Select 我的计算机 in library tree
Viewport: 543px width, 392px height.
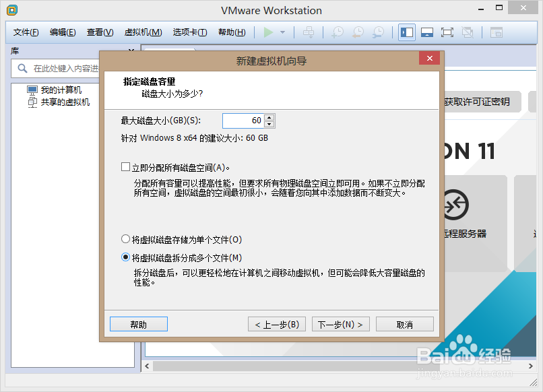61,90
